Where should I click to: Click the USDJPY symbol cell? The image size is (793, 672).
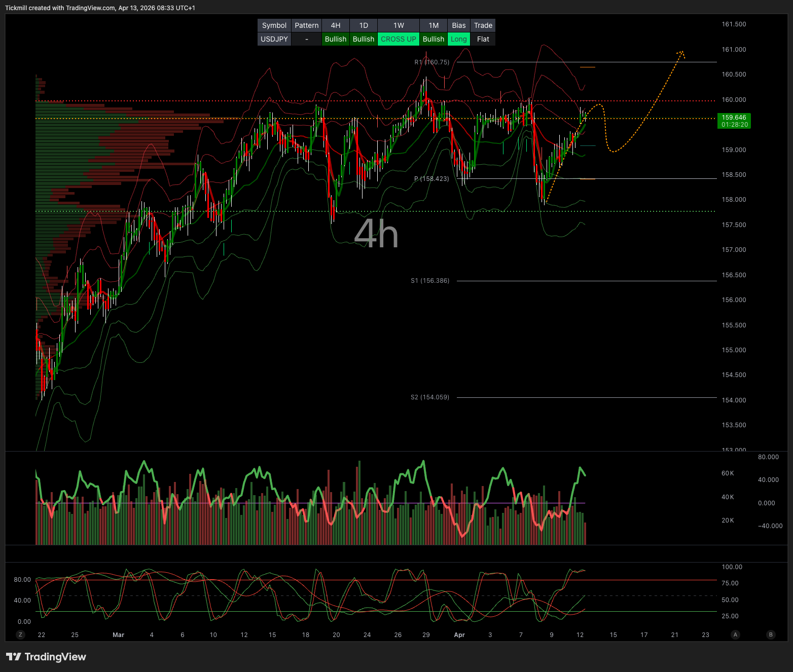click(274, 39)
